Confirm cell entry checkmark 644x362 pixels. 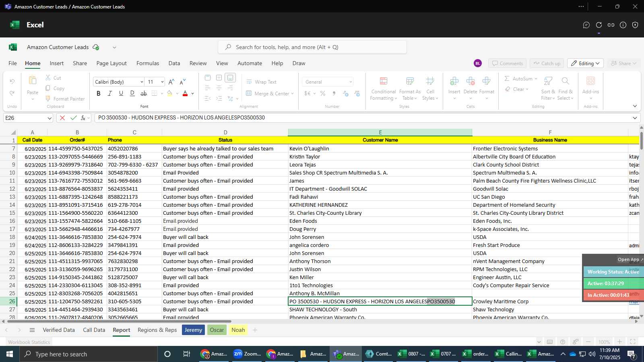click(73, 118)
